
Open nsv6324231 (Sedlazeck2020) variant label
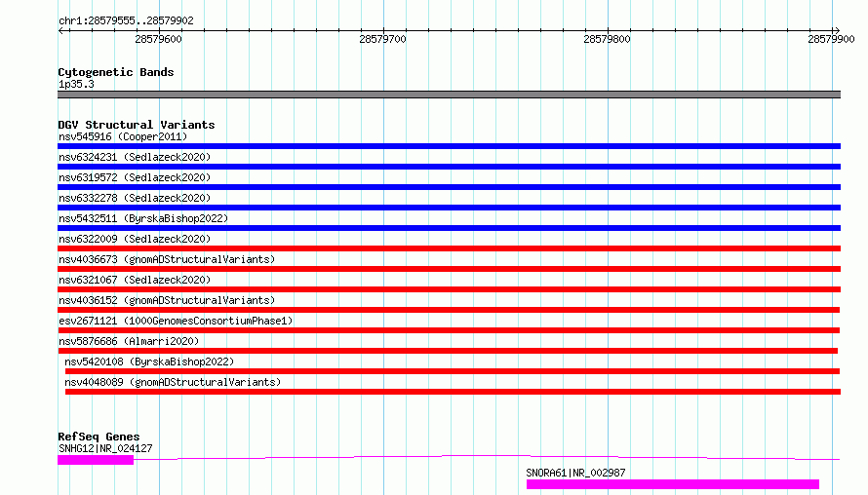coord(135,157)
